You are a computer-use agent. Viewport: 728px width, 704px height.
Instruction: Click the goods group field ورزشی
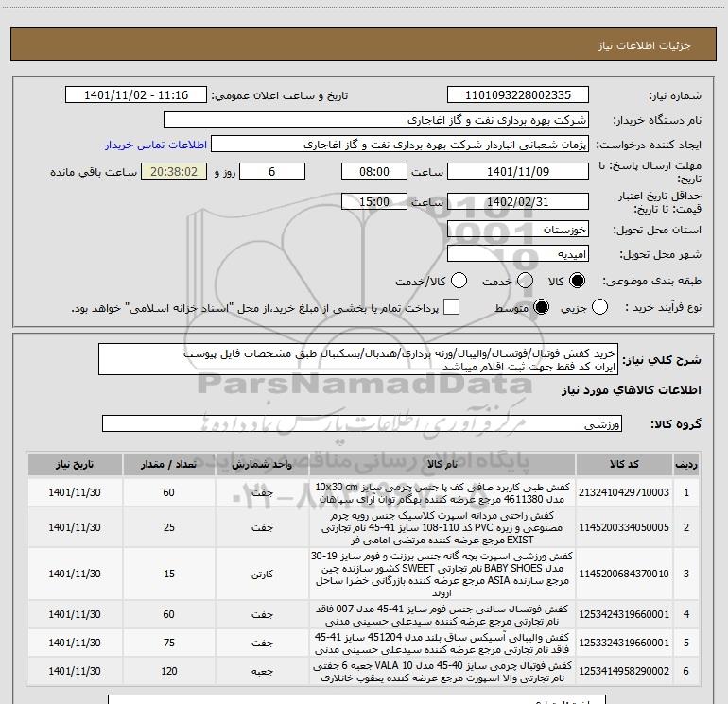click(362, 423)
